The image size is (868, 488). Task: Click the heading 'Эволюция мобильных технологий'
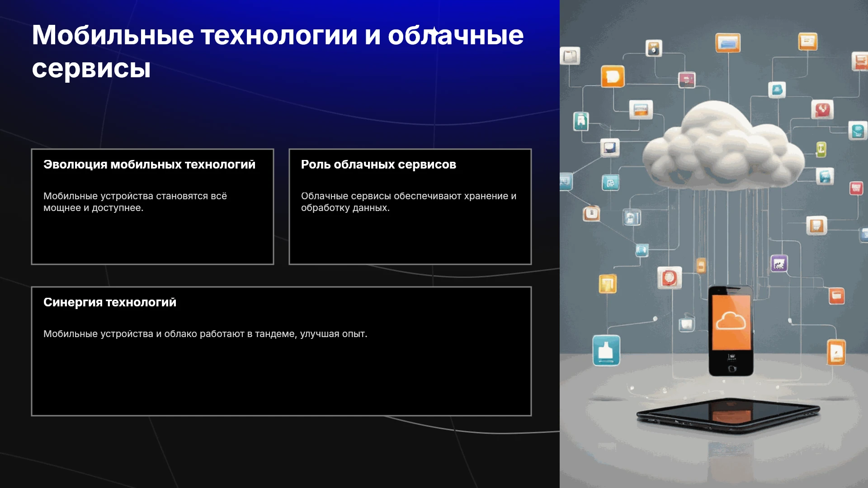click(149, 164)
